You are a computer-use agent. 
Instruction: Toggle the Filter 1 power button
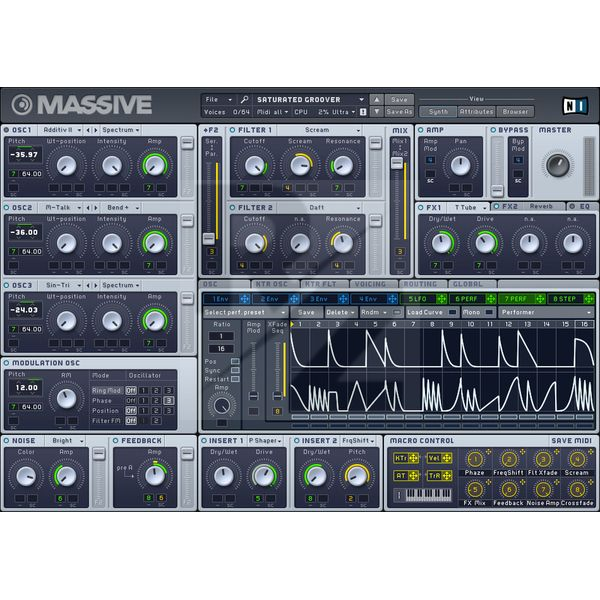(x=232, y=130)
